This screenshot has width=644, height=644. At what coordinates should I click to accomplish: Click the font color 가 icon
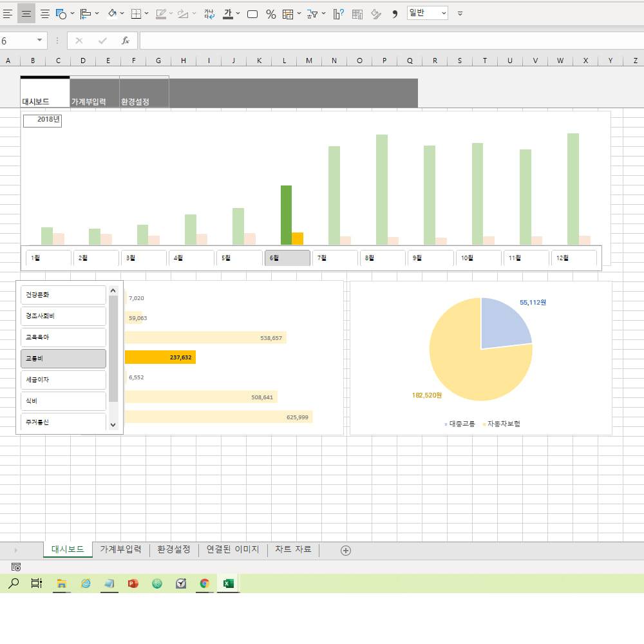coord(228,14)
